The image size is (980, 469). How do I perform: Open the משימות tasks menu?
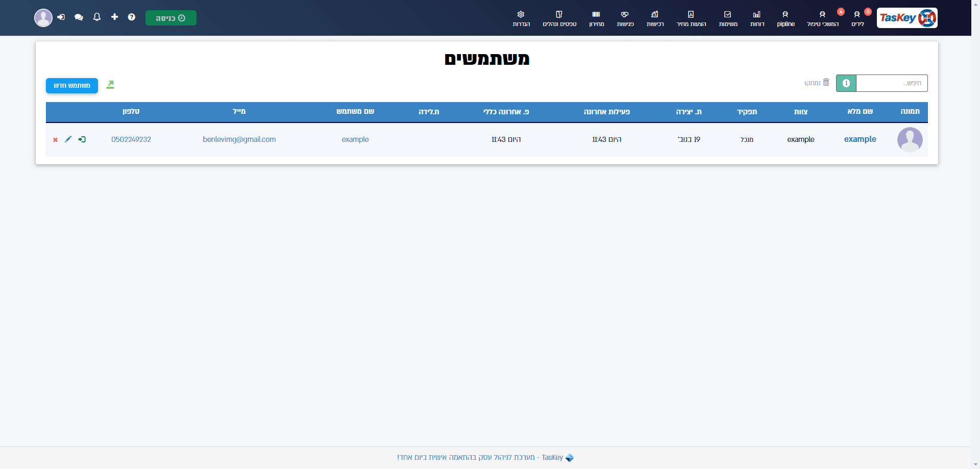(728, 18)
